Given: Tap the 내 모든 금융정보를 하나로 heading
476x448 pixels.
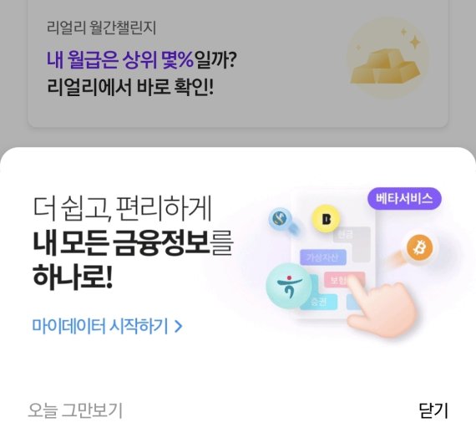Looking at the screenshot, I should tap(132, 260).
